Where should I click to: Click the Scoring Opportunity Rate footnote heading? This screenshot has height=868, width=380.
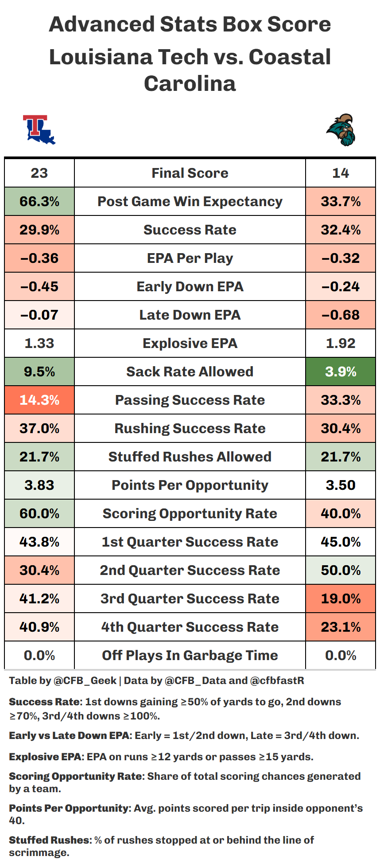[76, 776]
